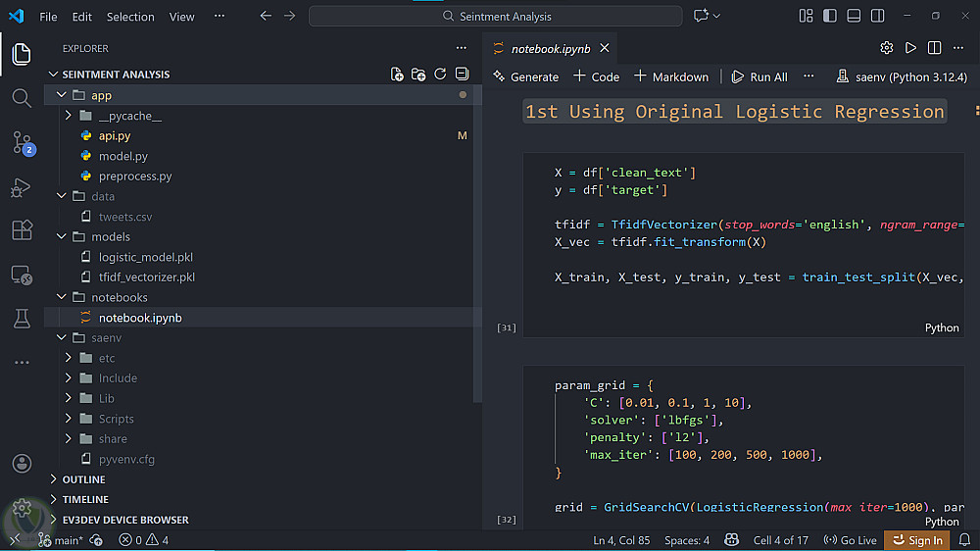
Task: Close the notebook.ipynb tab
Action: (605, 48)
